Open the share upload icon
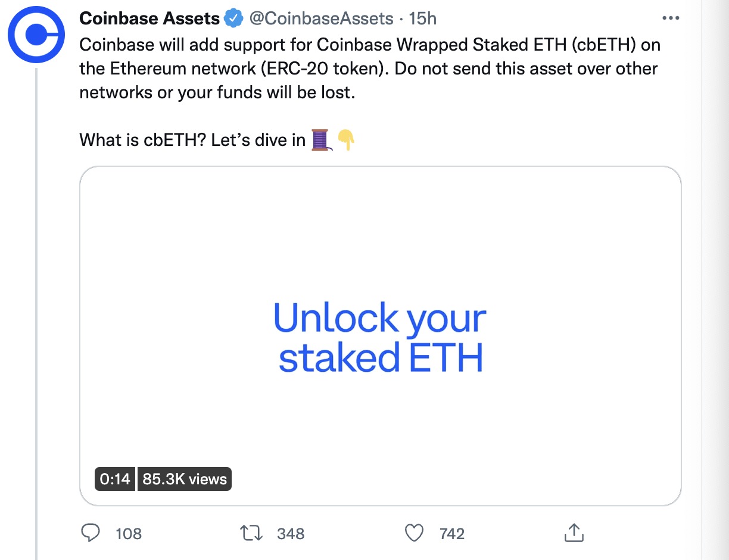 tap(572, 533)
